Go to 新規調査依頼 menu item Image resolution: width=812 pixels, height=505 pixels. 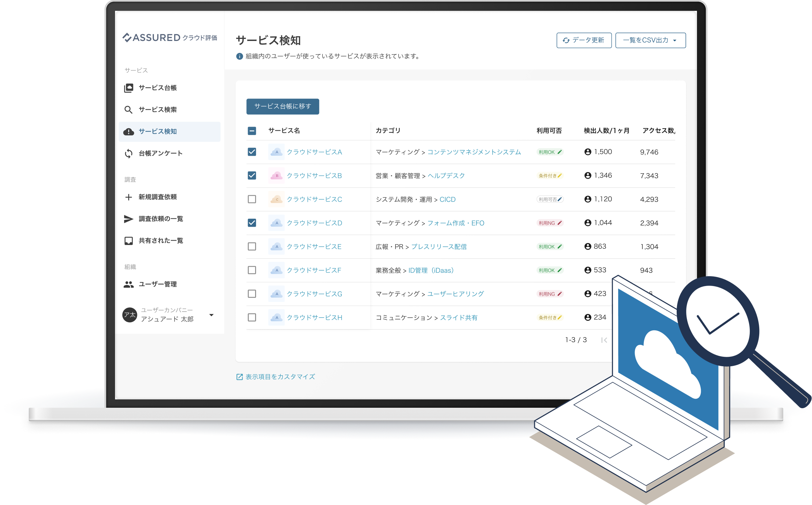tap(158, 197)
